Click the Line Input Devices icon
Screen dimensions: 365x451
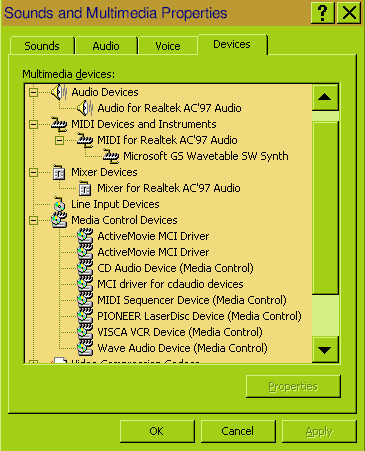click(59, 204)
